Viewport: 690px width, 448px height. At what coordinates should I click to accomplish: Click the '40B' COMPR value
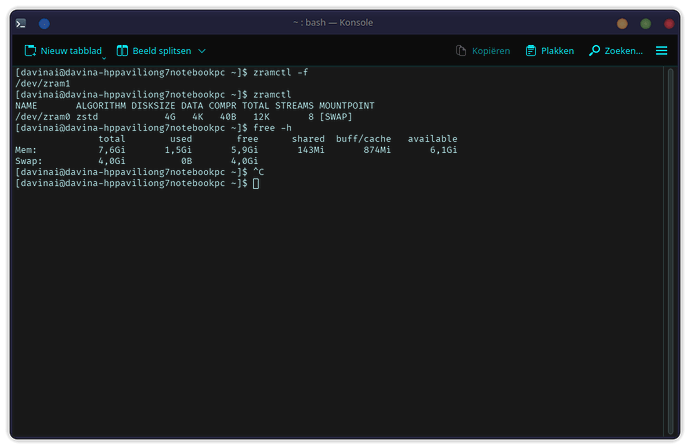tap(228, 117)
